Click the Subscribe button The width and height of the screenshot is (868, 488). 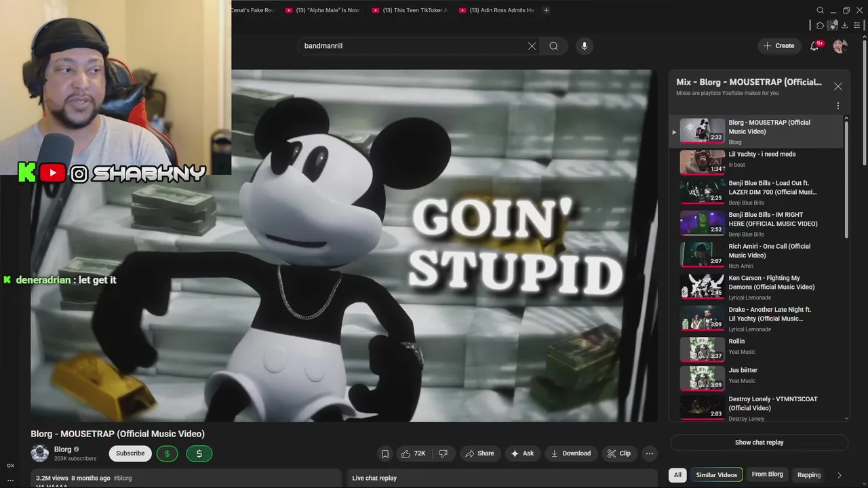click(130, 453)
